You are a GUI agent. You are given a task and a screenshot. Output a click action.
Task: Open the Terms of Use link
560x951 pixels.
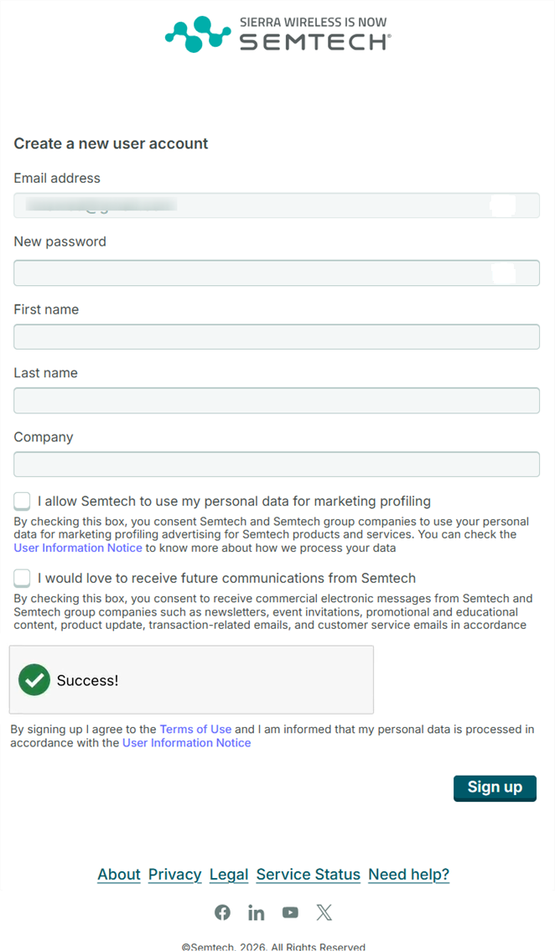195,730
